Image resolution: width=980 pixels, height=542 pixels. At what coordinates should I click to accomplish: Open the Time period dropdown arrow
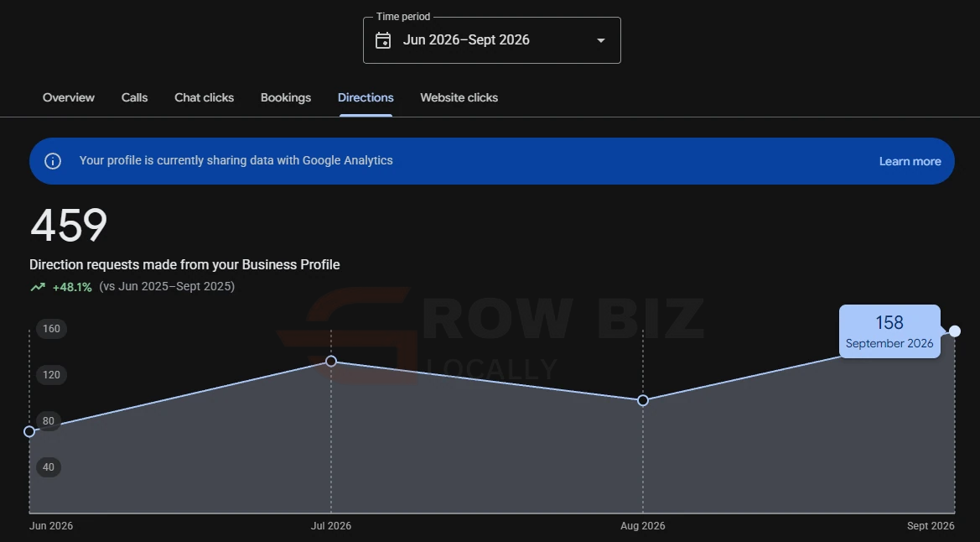click(x=600, y=40)
